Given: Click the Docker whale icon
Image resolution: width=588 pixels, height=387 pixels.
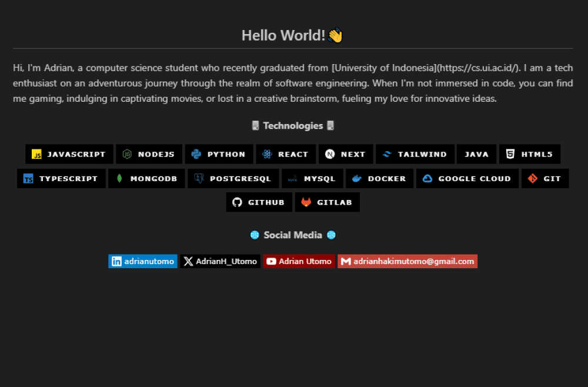Looking at the screenshot, I should point(357,179).
